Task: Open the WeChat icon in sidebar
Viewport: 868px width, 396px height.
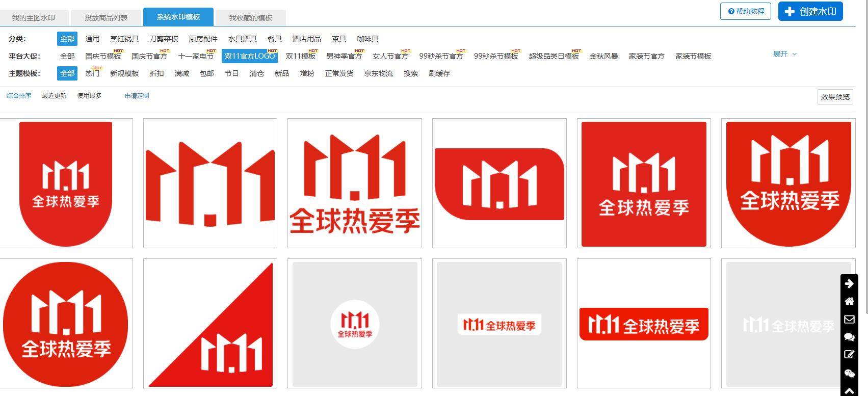Action: 849,373
